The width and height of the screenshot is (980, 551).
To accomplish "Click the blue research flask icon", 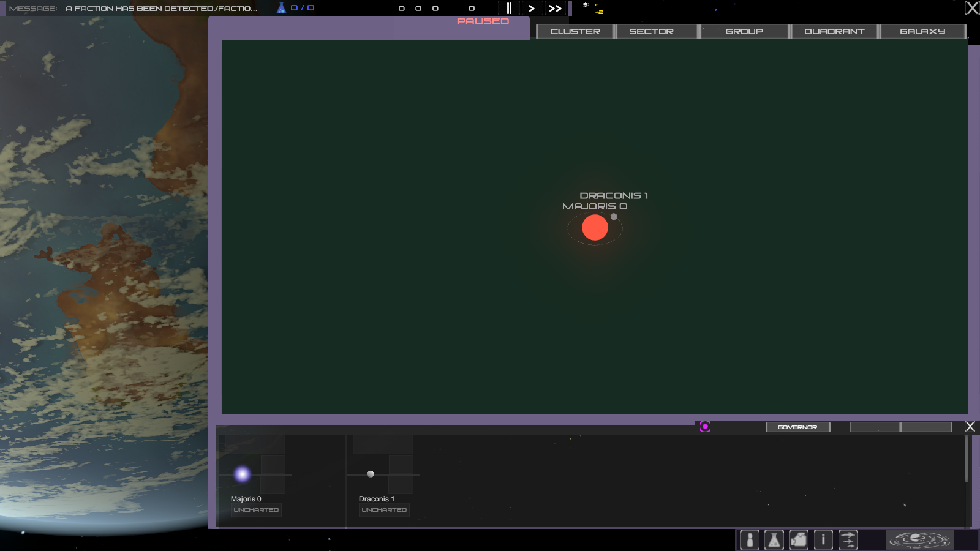I will pos(281,8).
